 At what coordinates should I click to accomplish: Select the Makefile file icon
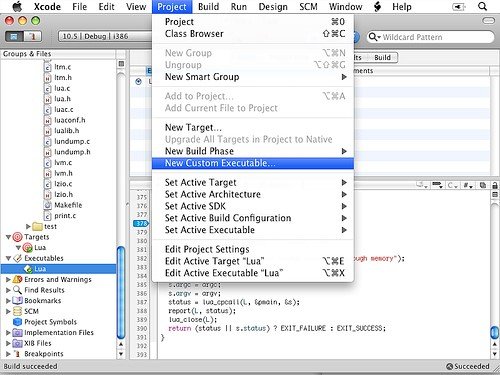pos(48,205)
